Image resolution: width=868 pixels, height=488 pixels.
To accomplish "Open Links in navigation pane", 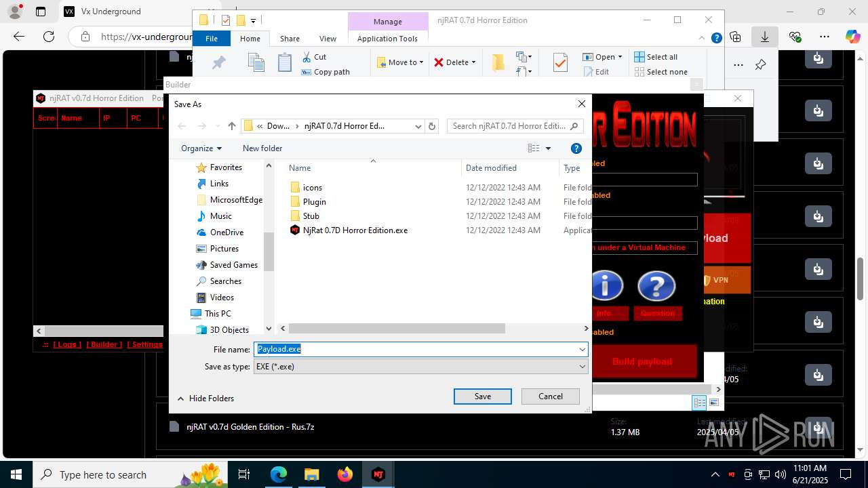I will coord(219,184).
